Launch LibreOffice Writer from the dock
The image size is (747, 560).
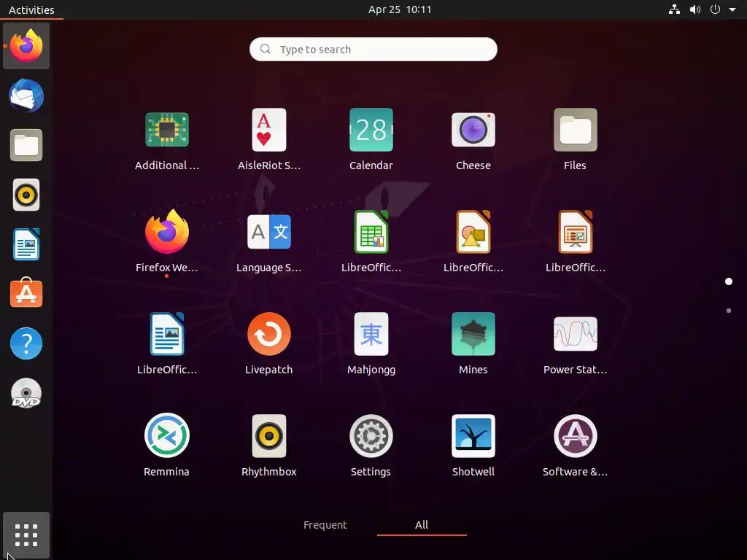26,244
